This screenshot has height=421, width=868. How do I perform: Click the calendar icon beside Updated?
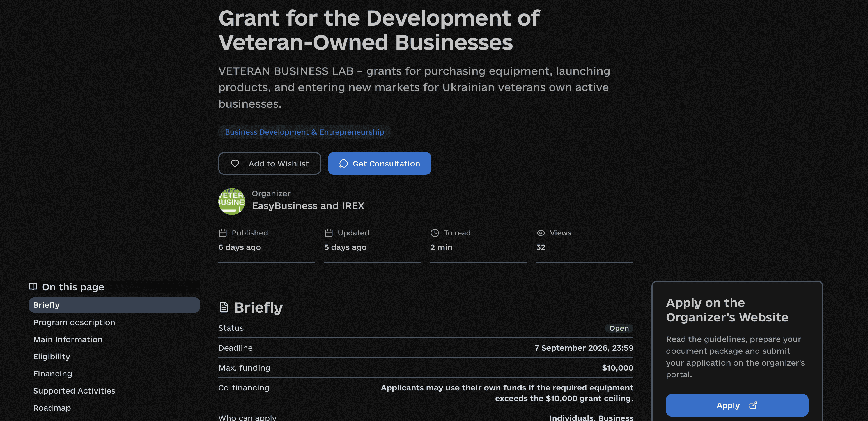tap(329, 233)
